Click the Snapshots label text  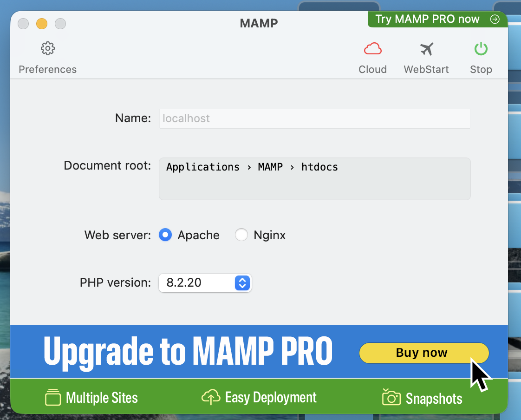434,398
